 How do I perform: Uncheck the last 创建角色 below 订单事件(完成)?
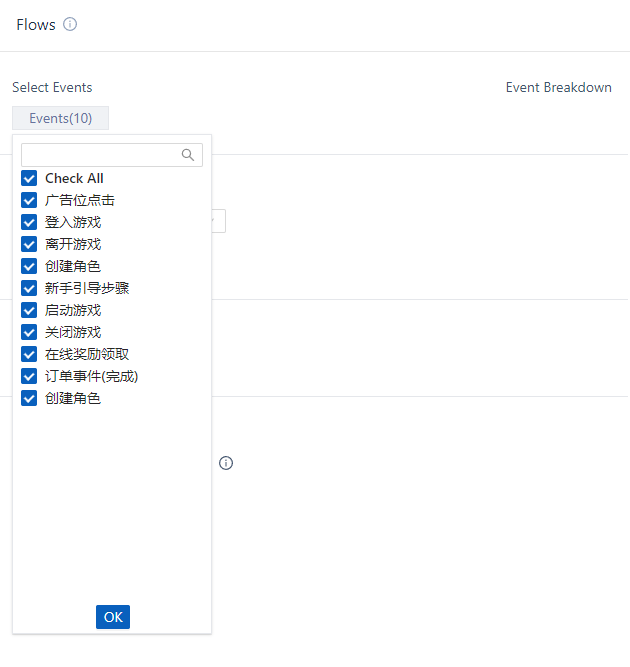pyautogui.click(x=29, y=398)
